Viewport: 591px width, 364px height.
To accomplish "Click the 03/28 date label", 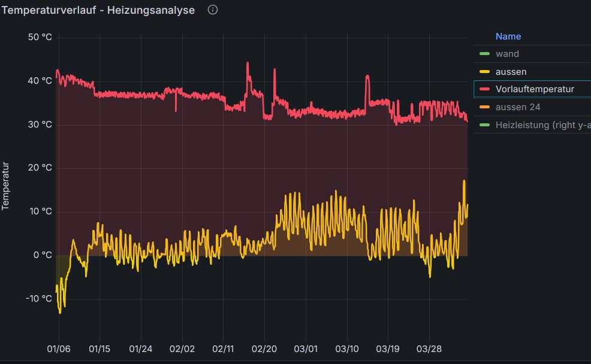I will click(429, 349).
